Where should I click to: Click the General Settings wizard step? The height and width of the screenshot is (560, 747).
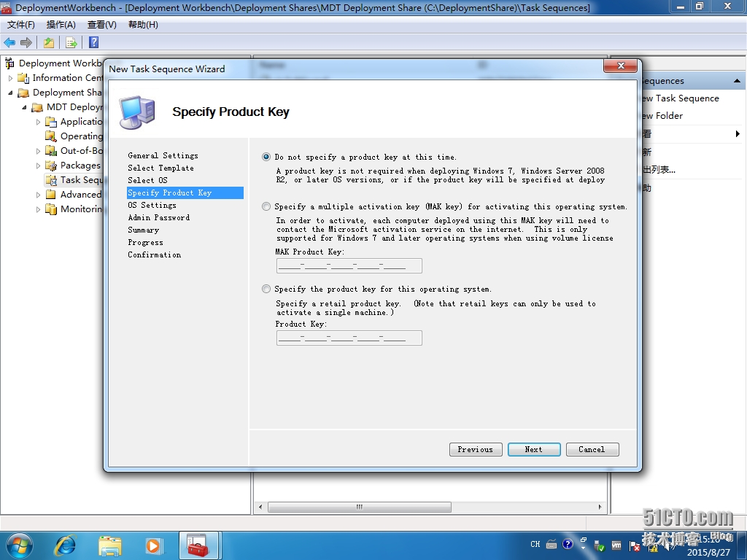pos(163,156)
